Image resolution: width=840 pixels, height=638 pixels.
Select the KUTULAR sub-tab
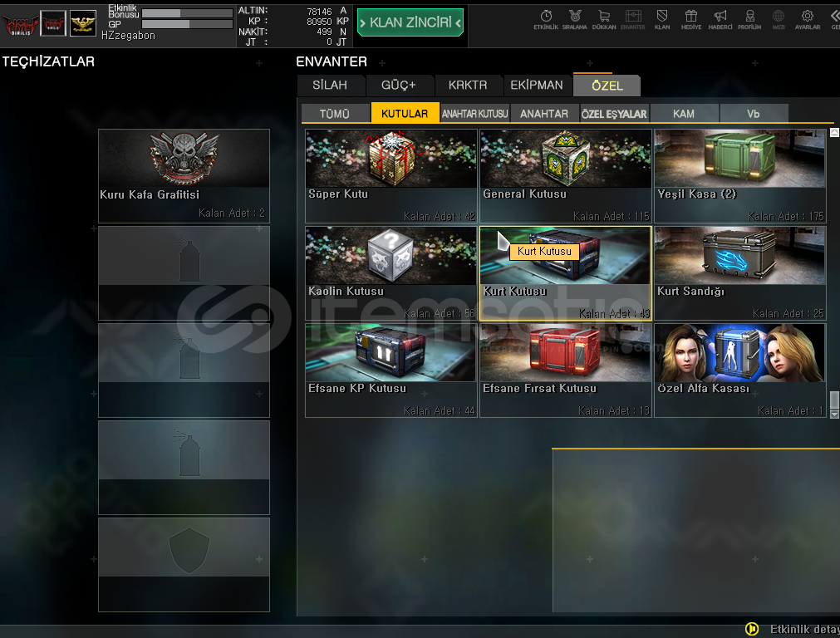[x=405, y=113]
